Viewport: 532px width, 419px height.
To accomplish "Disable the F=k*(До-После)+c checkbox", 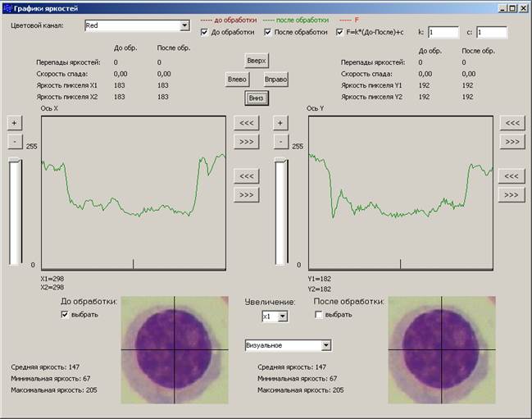I will click(x=340, y=33).
